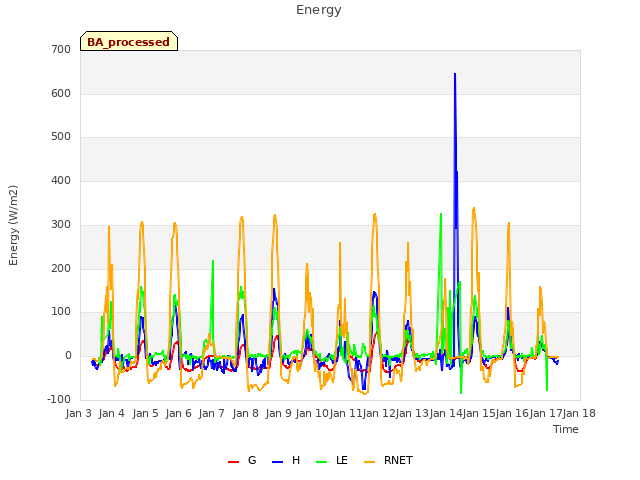Click the Energy (W/m2) y-axis title

[x=13, y=225]
